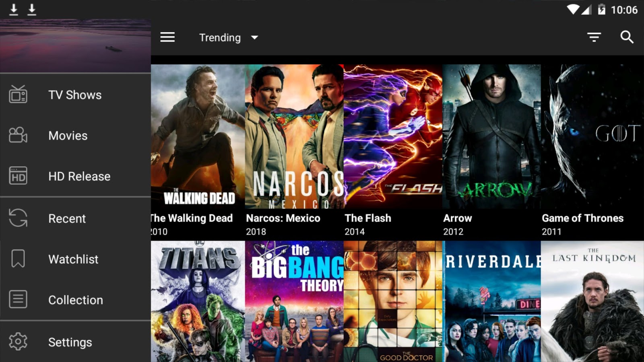Open the hamburger menu icon
This screenshot has height=362, width=644.
point(167,37)
